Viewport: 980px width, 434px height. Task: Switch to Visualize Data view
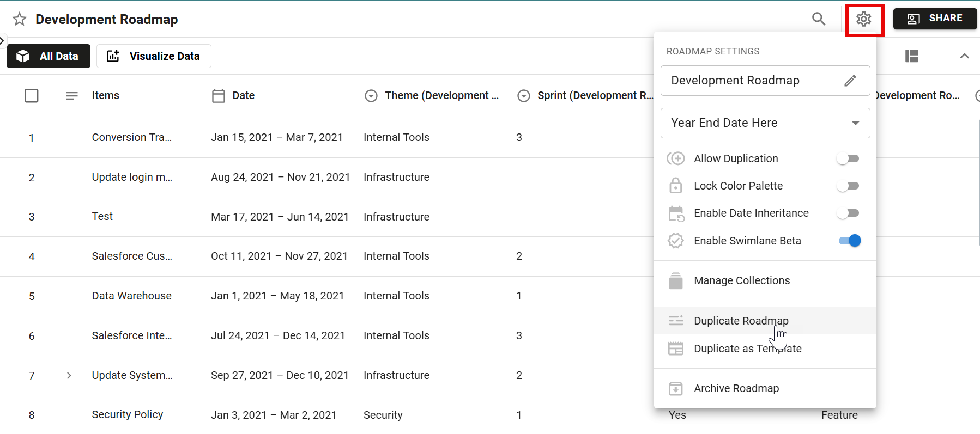(x=154, y=56)
